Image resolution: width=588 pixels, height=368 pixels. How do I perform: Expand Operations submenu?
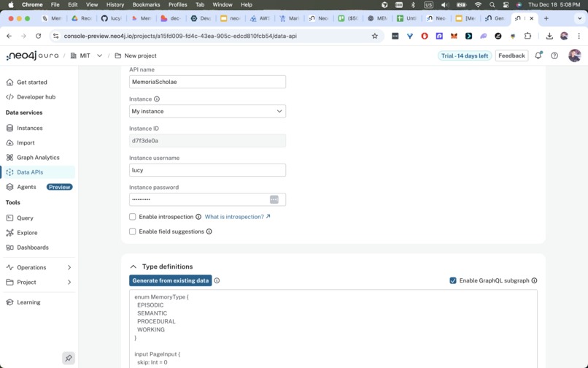(69, 267)
